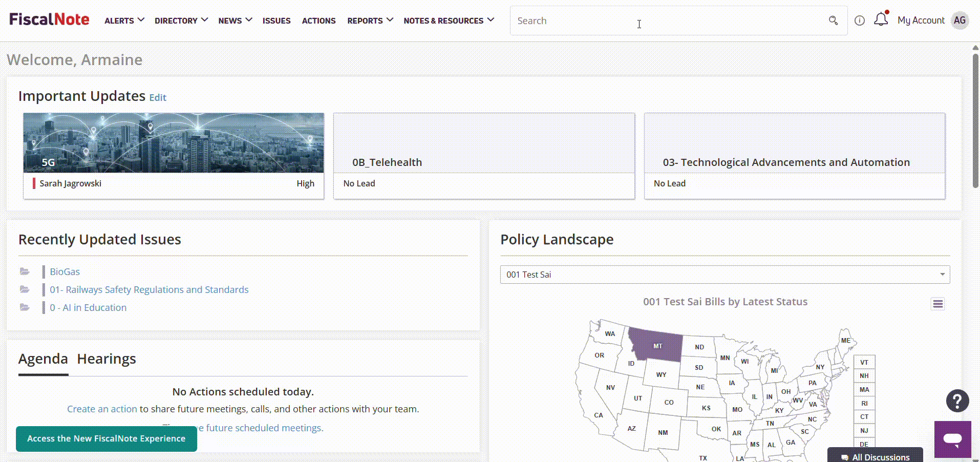Click Edit next to Important Updates
The height and width of the screenshot is (462, 980).
[x=158, y=97]
